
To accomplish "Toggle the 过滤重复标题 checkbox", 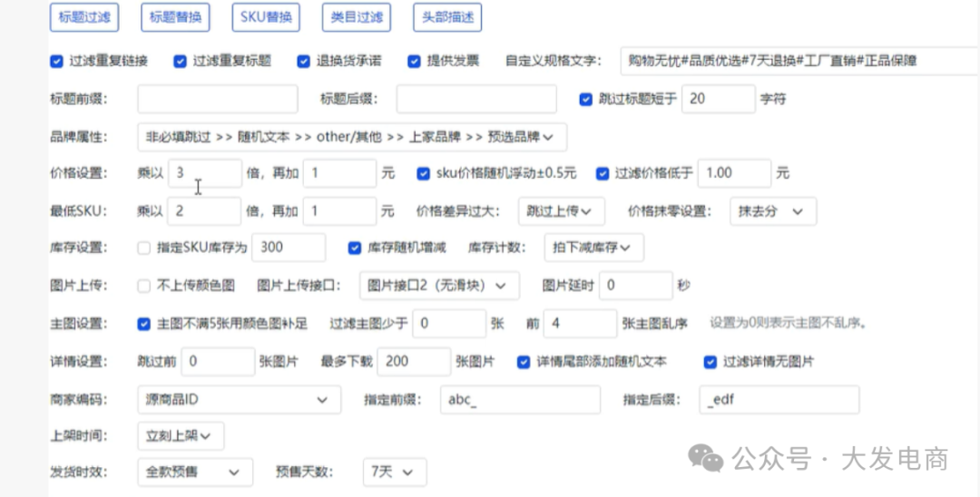I will [x=180, y=61].
